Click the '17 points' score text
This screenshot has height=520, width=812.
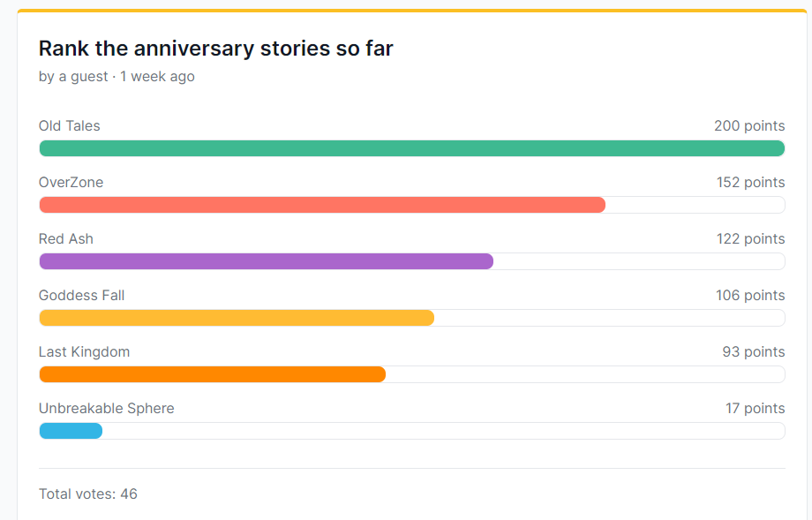(x=755, y=409)
